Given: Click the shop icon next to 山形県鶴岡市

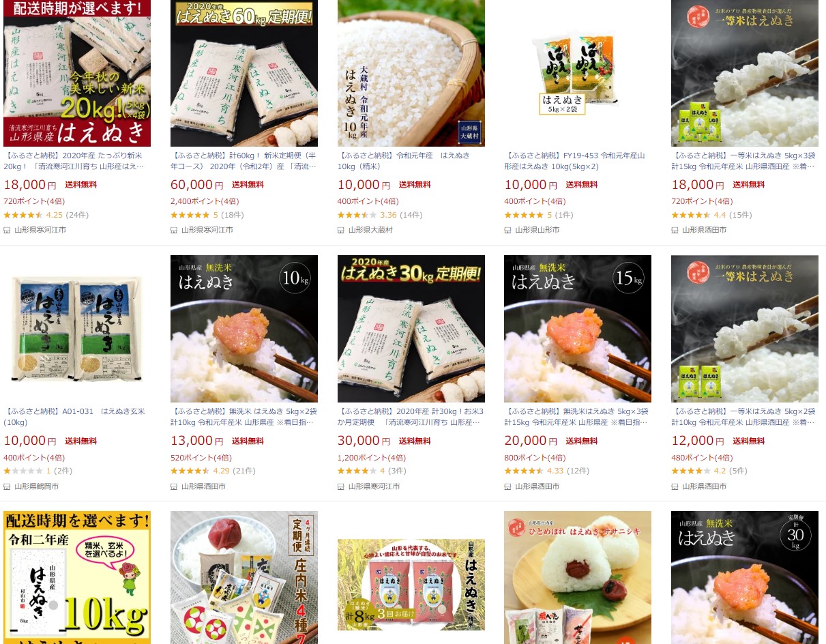Looking at the screenshot, I should click(x=7, y=486).
